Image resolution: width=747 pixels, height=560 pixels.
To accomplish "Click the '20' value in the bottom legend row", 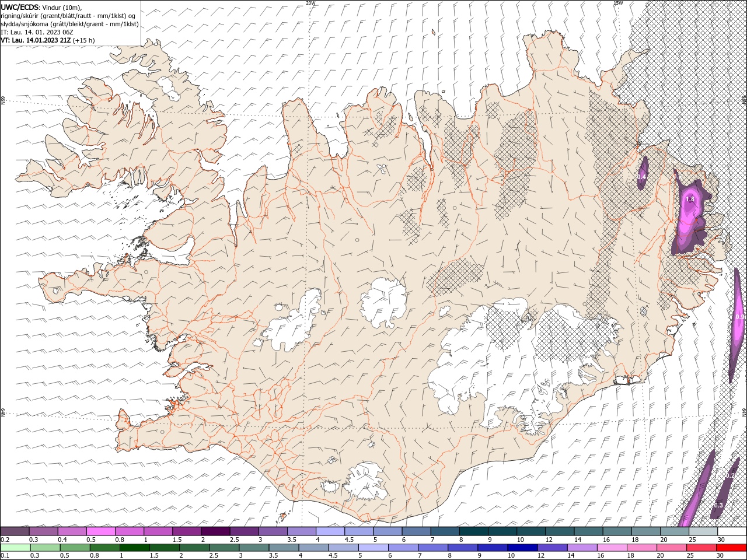I will pyautogui.click(x=660, y=556).
